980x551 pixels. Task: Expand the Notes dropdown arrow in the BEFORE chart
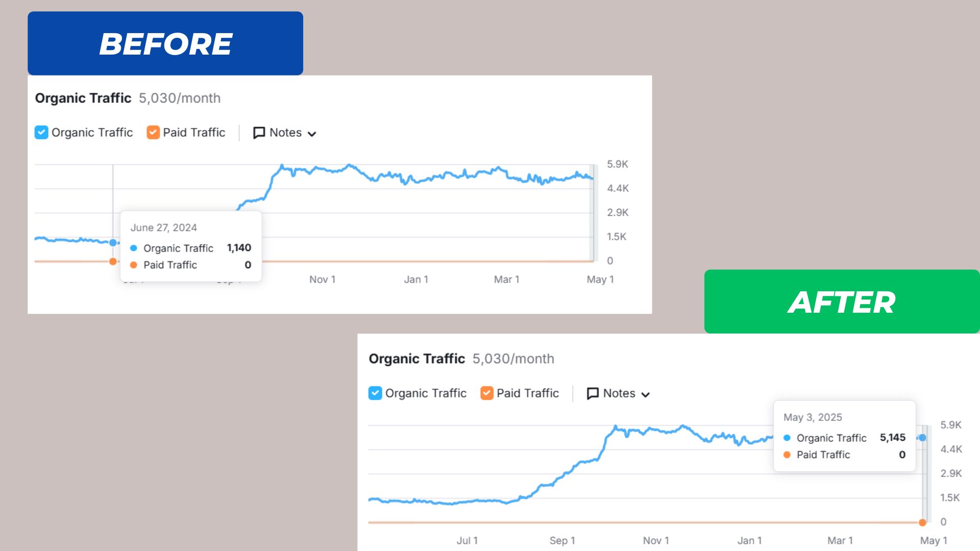(x=312, y=134)
